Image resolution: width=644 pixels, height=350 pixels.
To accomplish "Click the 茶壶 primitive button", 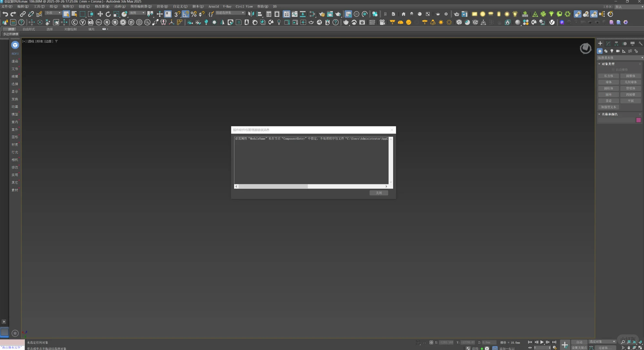I will tap(609, 101).
